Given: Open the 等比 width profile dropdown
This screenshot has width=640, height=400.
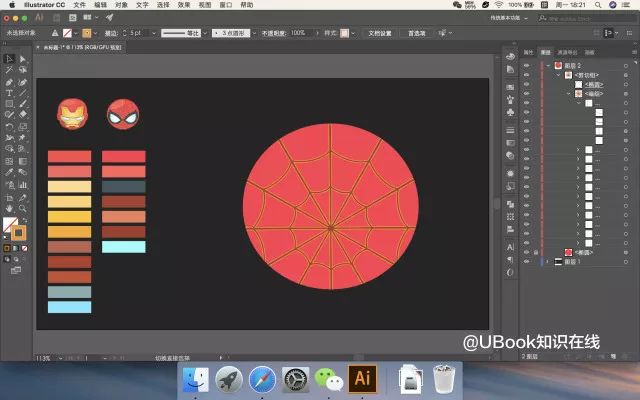Looking at the screenshot, I should (x=205, y=33).
